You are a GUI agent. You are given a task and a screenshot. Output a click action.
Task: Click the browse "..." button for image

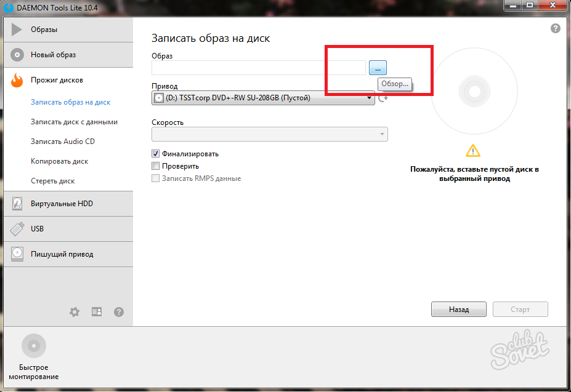click(378, 68)
